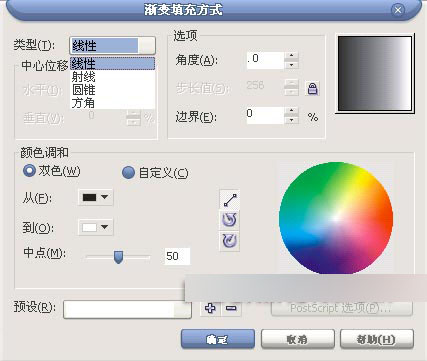Decrease 角度 angle with down arrow
This screenshot has height=361, width=427.
(292, 65)
